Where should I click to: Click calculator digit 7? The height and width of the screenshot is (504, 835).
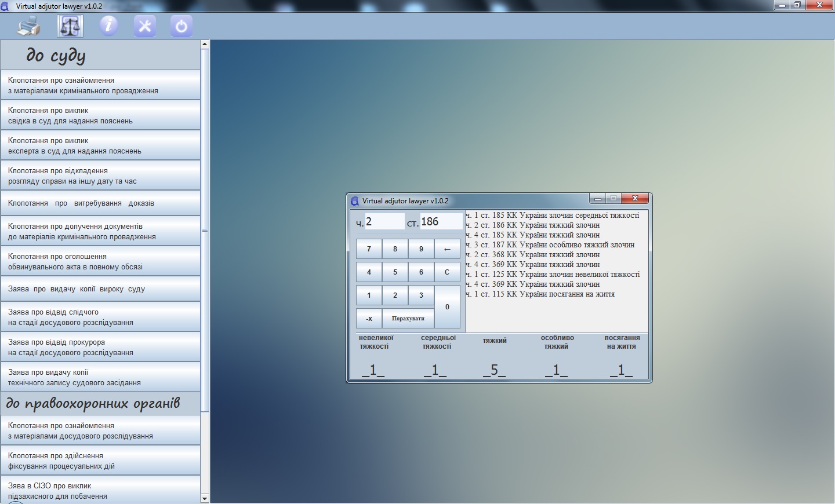(x=369, y=249)
